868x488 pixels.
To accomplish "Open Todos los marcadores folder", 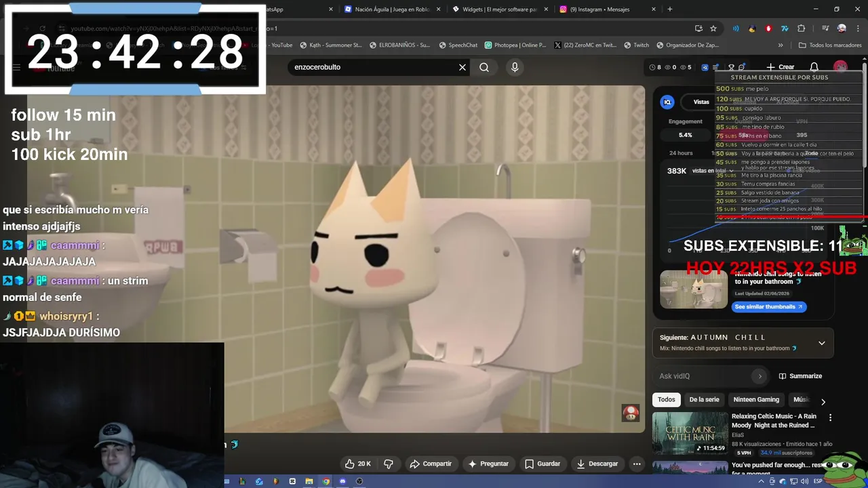I will (x=830, y=45).
